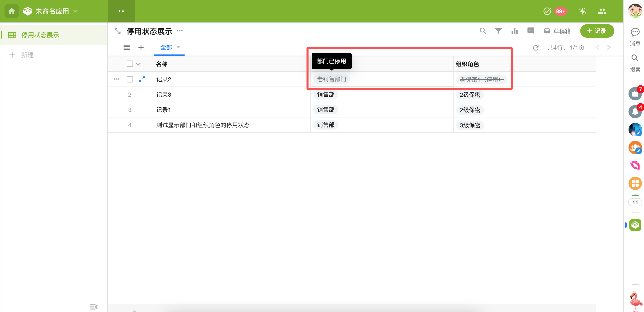Open the statistics bar chart icon
This screenshot has width=644, height=312.
(514, 31)
